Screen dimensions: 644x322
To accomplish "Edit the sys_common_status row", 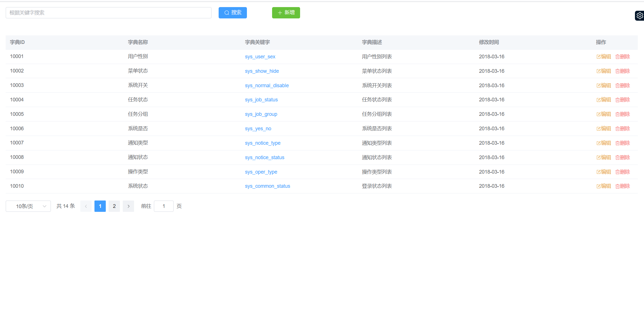I will tap(604, 186).
